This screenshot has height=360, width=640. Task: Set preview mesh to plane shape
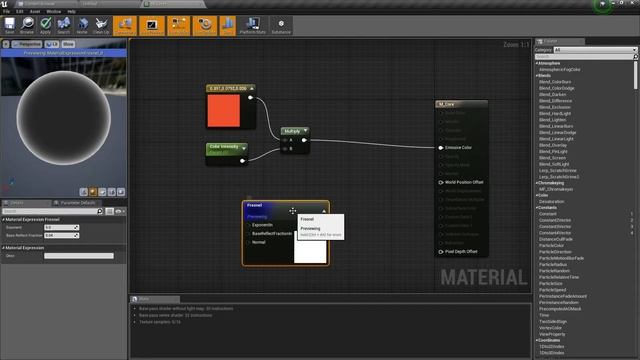pos(102,192)
